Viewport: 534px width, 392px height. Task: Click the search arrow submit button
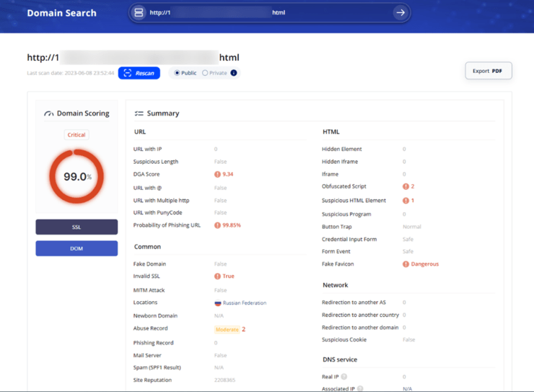point(400,12)
